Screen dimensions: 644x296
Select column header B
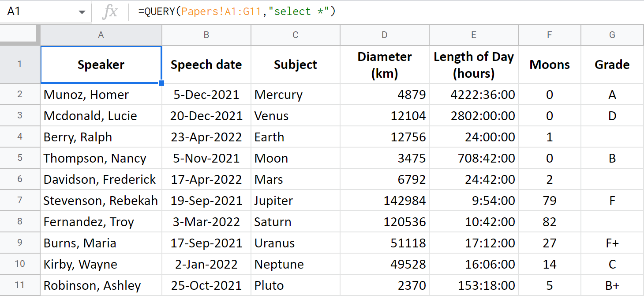(x=206, y=34)
